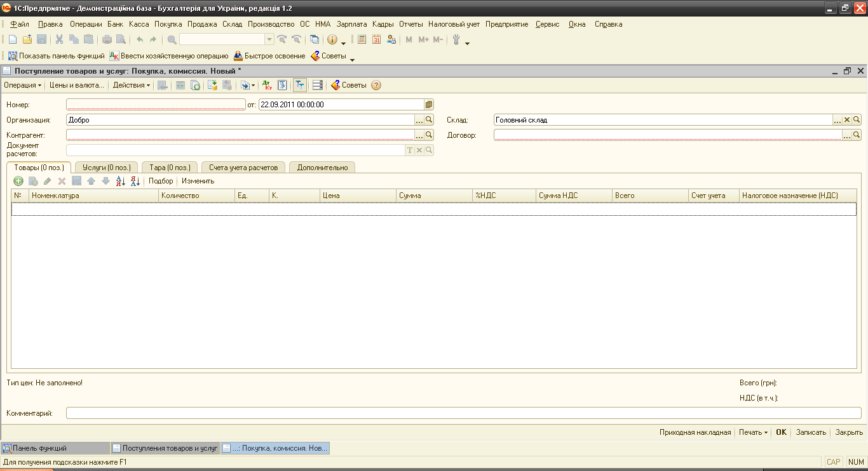Click the Сумма НДС column header
Viewport: 868px width, 471px height.
[x=574, y=196]
